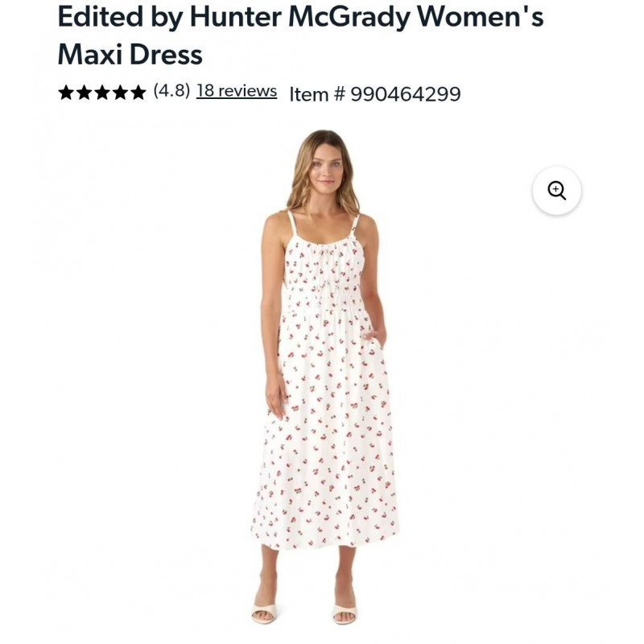Viewport: 644px width, 644px height.
Task: Click item number 990464299
Action: (x=406, y=94)
